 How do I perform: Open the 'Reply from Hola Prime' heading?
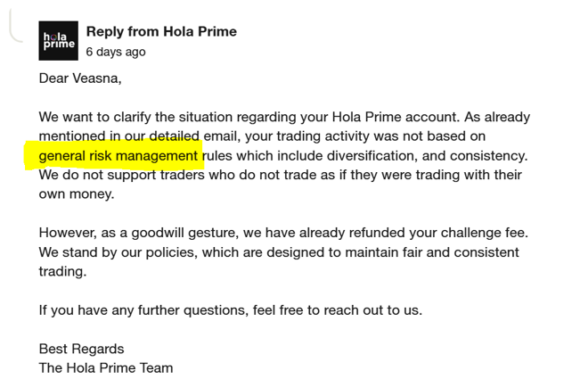[x=161, y=31]
